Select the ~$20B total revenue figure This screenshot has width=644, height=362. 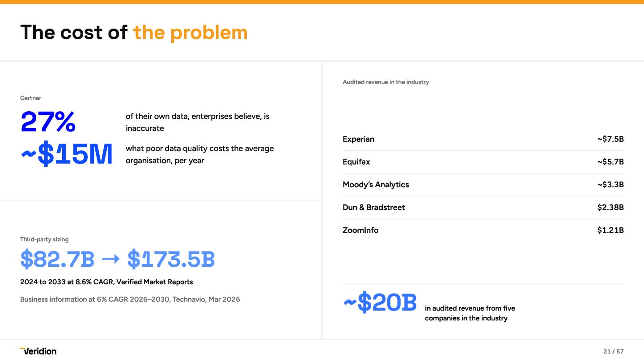point(380,303)
